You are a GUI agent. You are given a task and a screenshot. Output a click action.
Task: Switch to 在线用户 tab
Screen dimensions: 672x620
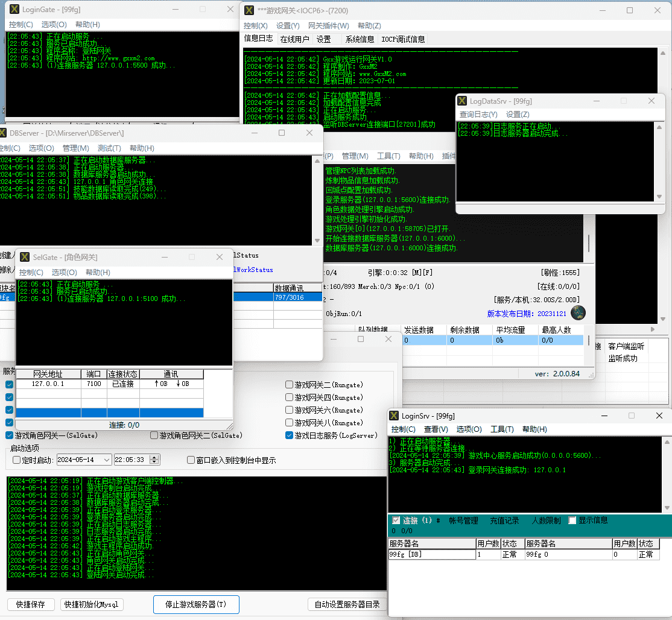294,39
